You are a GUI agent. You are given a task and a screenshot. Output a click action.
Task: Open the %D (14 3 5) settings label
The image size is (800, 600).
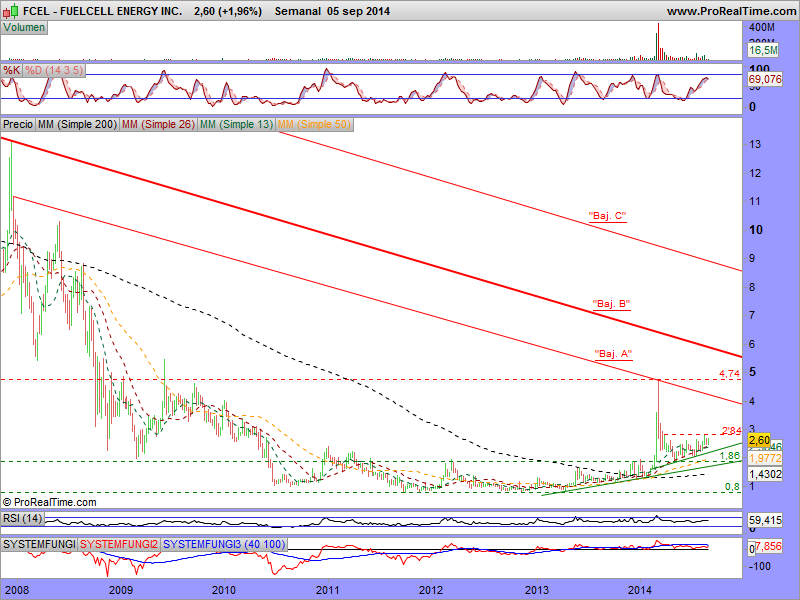tap(54, 70)
